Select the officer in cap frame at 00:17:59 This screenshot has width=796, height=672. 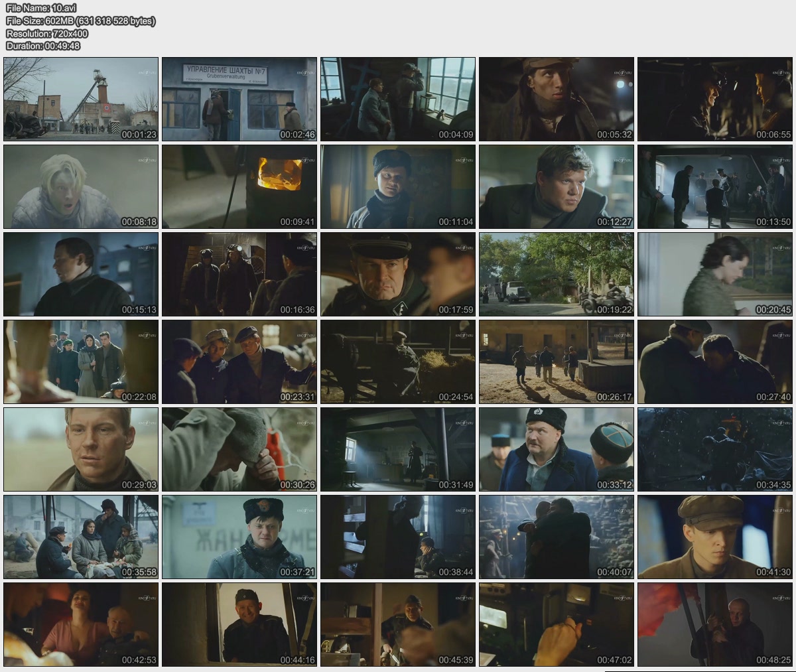coord(398,274)
